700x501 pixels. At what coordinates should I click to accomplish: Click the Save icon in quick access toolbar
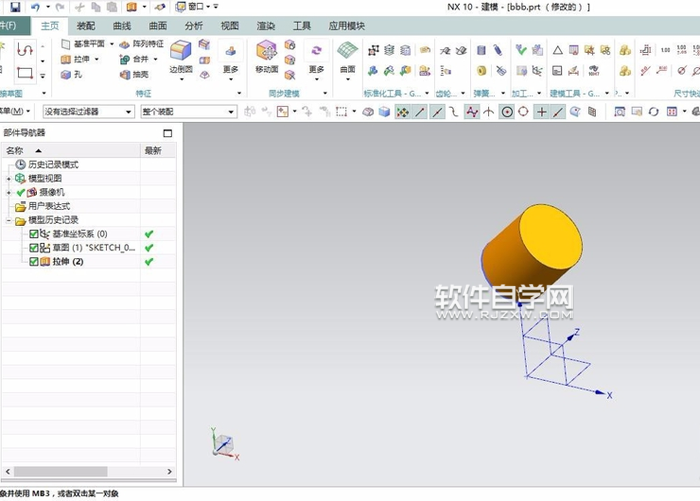13,7
